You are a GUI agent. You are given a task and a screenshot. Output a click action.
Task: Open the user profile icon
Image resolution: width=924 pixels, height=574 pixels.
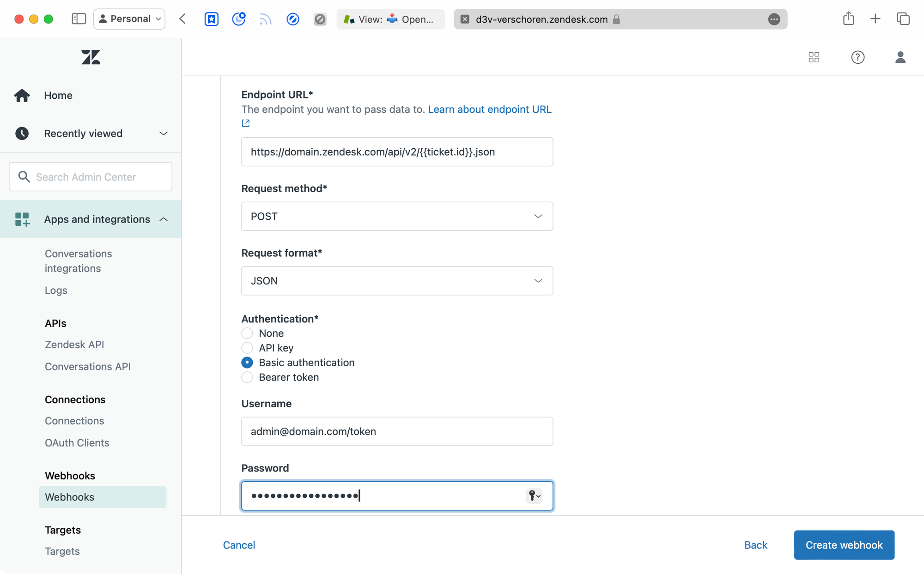pos(900,57)
